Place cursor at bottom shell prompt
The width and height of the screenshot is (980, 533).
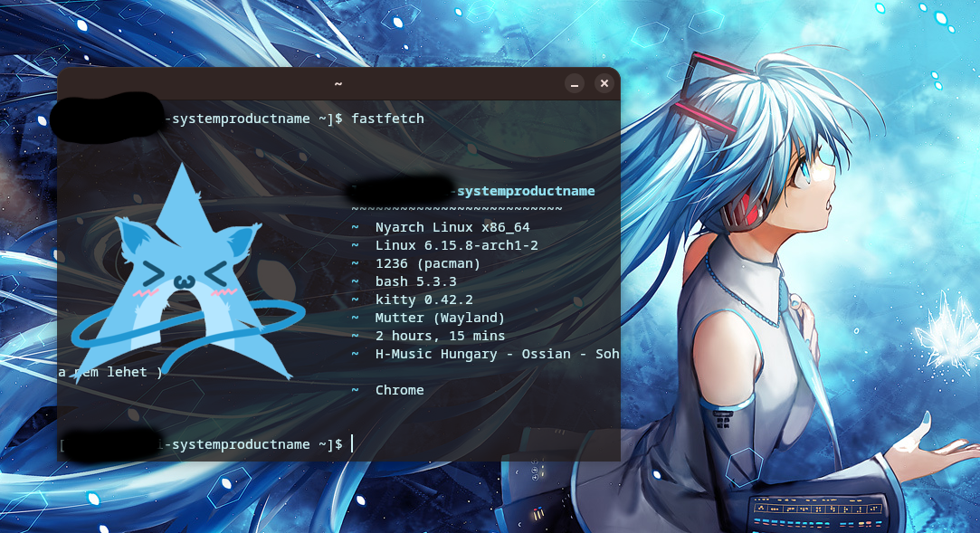[x=352, y=444]
